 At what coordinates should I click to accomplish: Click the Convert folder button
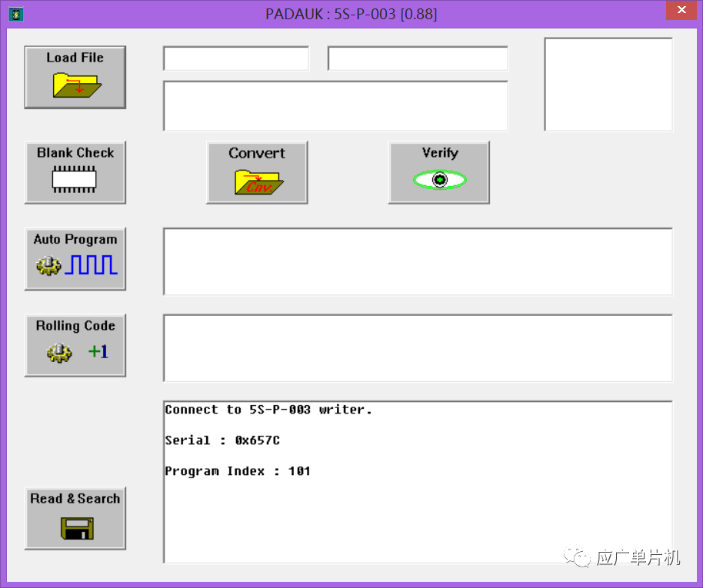pos(257,172)
